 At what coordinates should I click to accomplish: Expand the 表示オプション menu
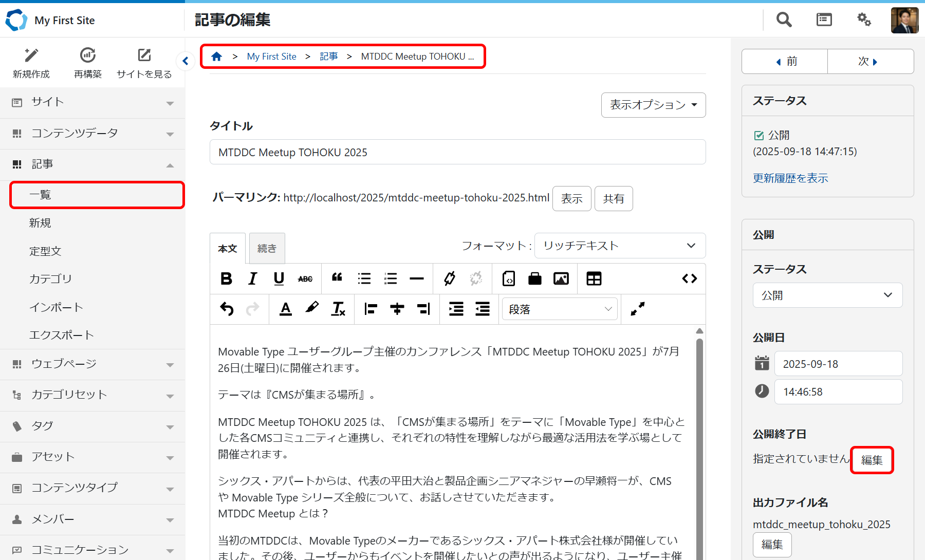(x=653, y=105)
